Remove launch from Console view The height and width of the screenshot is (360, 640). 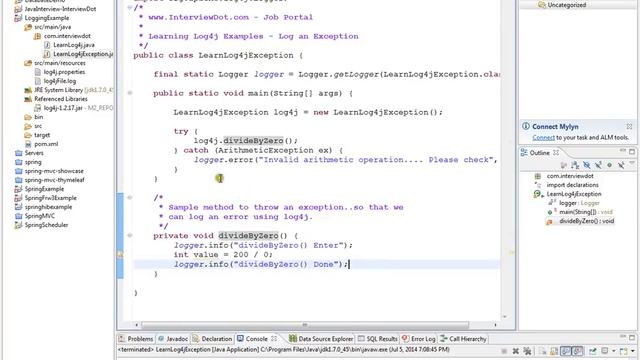click(x=516, y=351)
